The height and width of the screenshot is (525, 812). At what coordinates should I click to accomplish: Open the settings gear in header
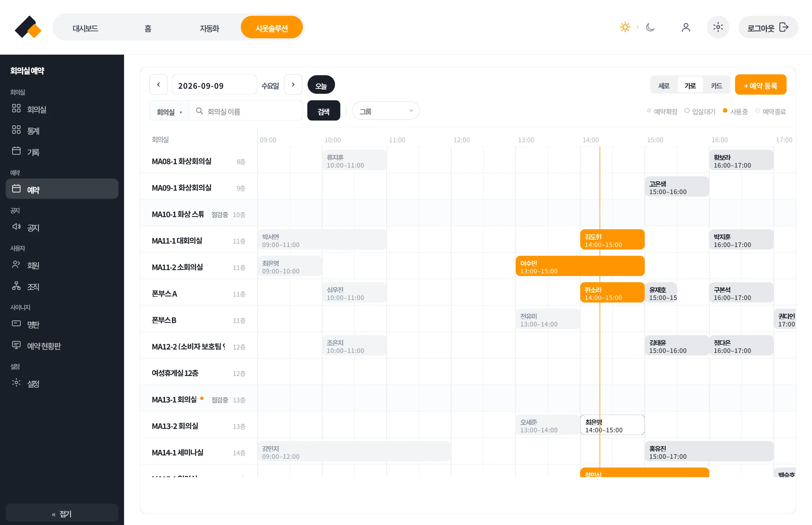718,27
